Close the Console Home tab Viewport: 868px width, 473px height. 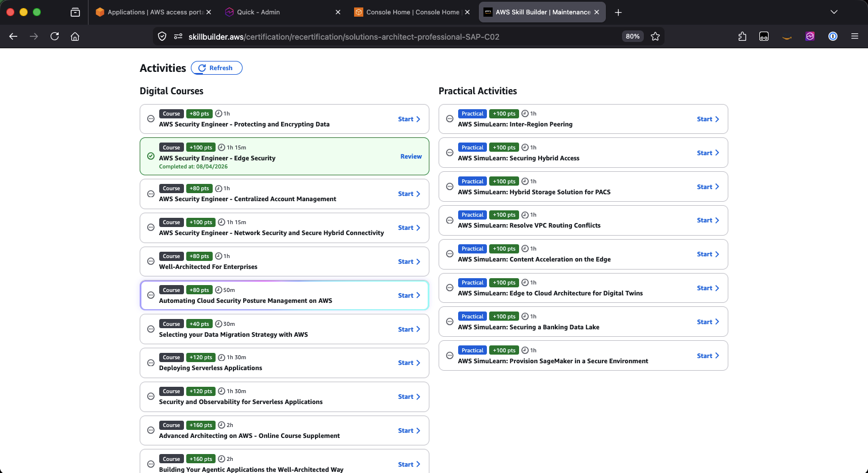(467, 12)
